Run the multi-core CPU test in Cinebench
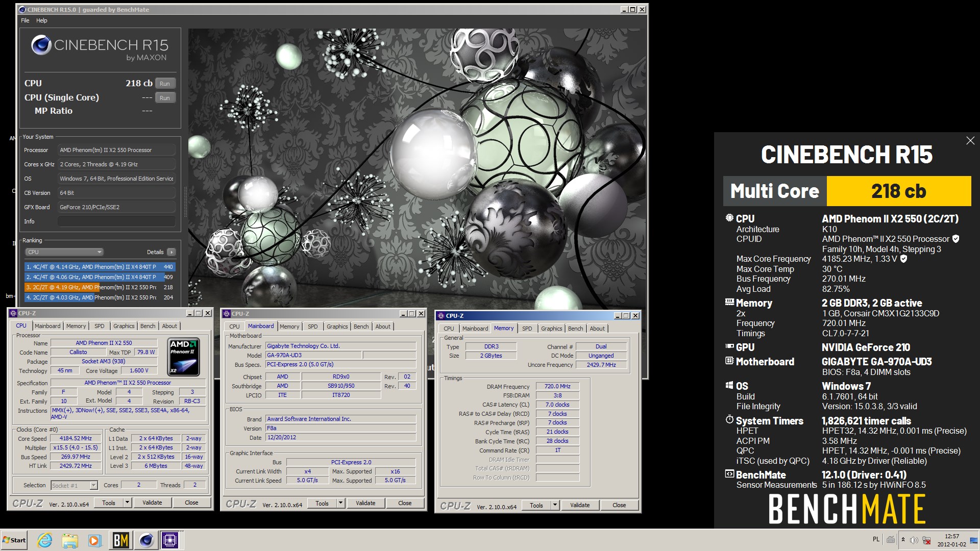Image resolution: width=980 pixels, height=551 pixels. [x=164, y=84]
